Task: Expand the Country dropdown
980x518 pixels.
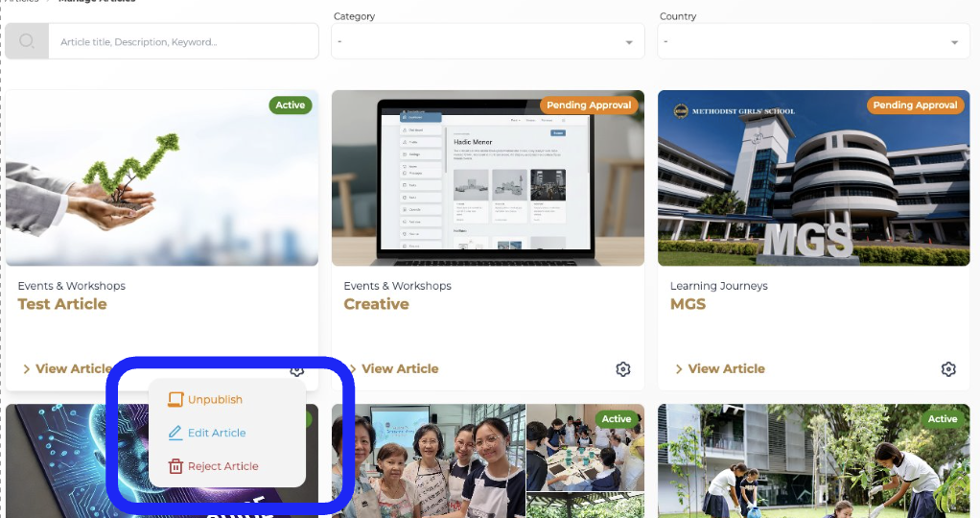Action: click(x=954, y=42)
